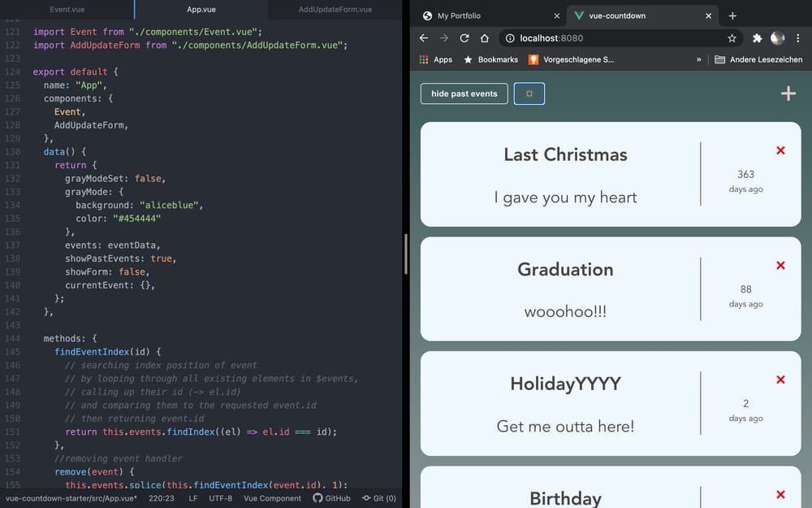This screenshot has width=812, height=508.
Task: Click the HolidayYYYY event title
Action: coord(565,384)
